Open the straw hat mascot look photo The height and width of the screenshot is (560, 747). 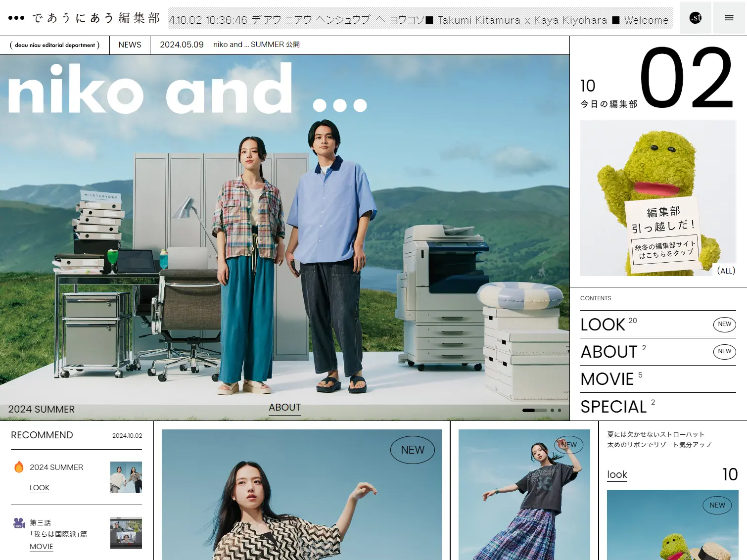click(x=673, y=525)
